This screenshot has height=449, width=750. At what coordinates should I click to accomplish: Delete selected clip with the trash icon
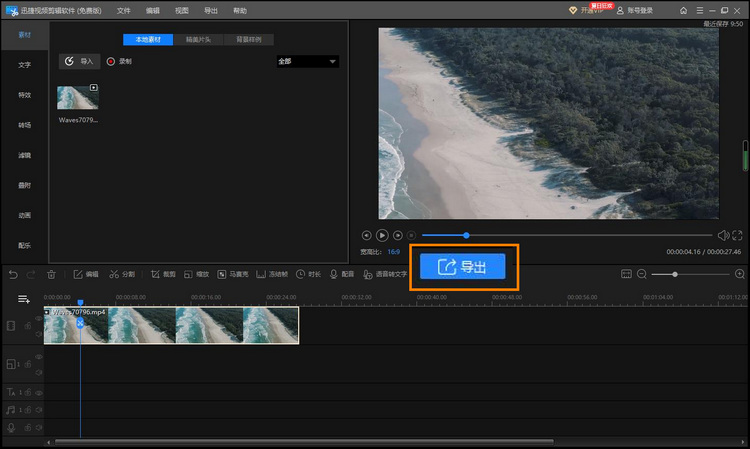[x=51, y=274]
